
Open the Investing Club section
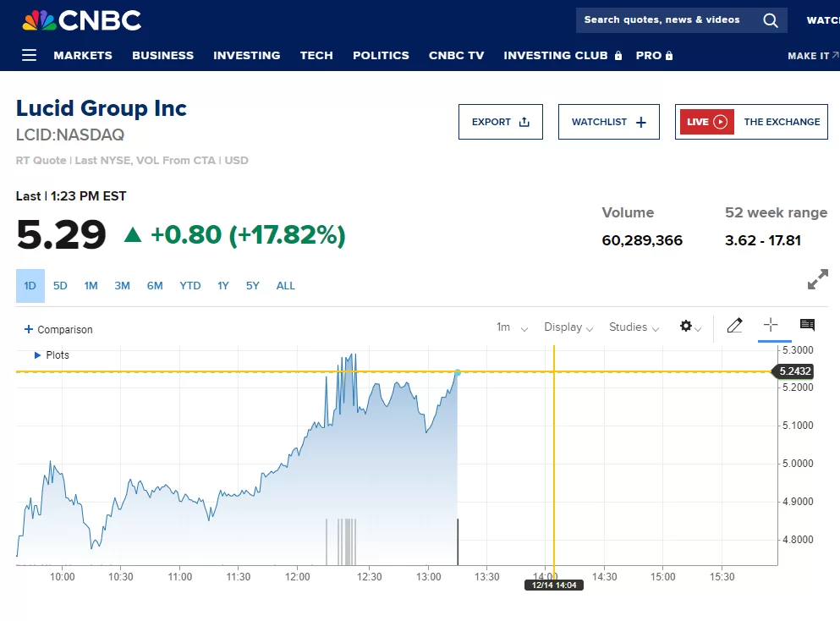tap(563, 55)
